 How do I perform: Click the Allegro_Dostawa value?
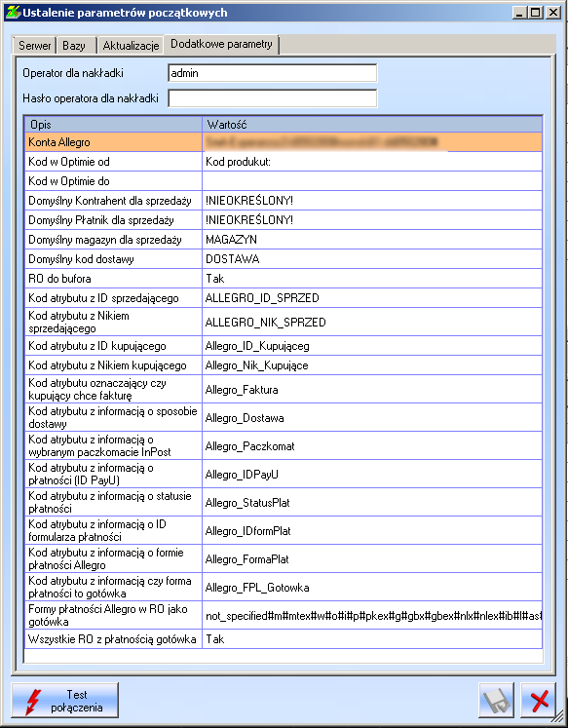tap(372, 417)
